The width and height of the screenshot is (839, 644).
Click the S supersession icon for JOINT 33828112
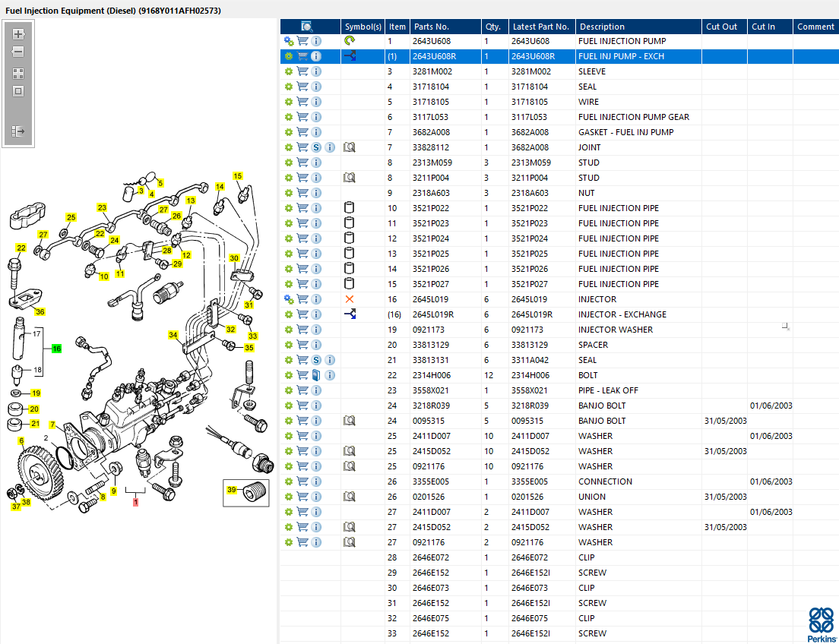316,147
